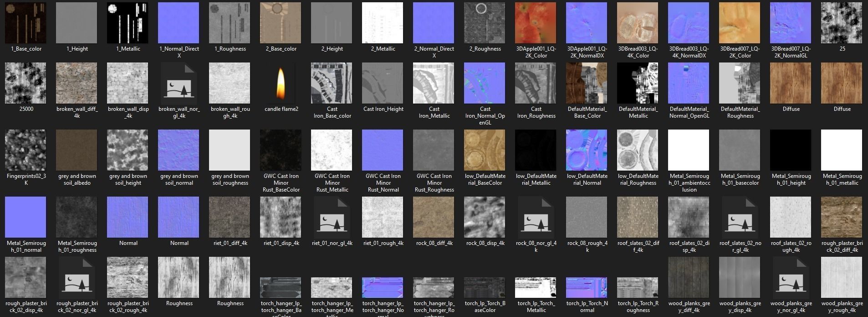Image resolution: width=868 pixels, height=317 pixels.
Task: Select the "wood_planks_grey_rough_4k" file name
Action: (842, 307)
